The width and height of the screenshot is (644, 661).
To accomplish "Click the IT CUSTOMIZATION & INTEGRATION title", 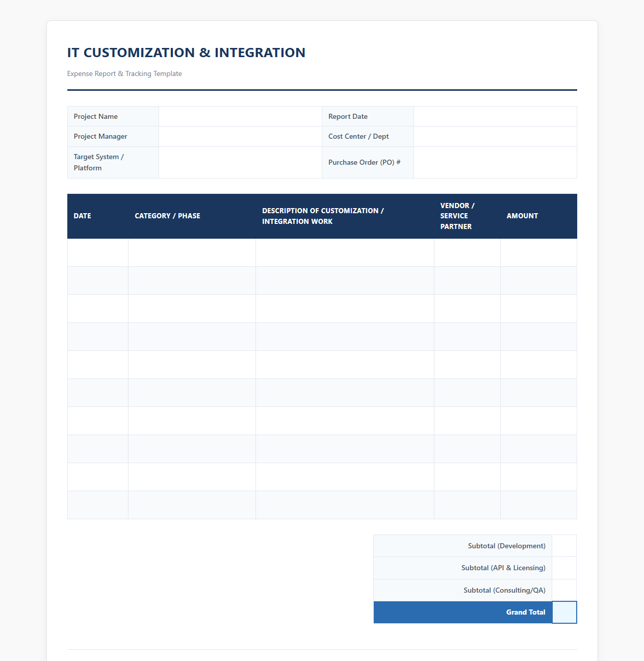I will click(186, 53).
